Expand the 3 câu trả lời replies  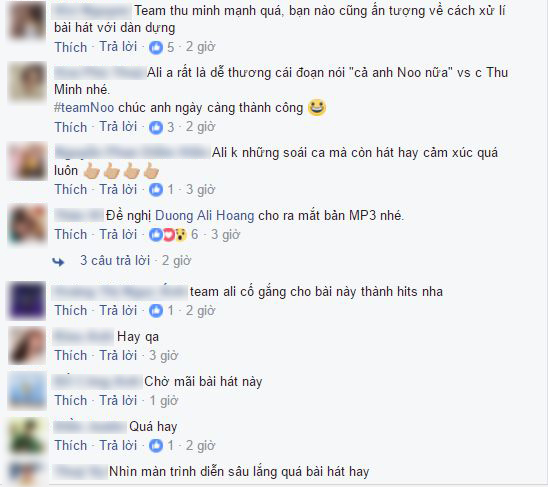click(x=115, y=260)
